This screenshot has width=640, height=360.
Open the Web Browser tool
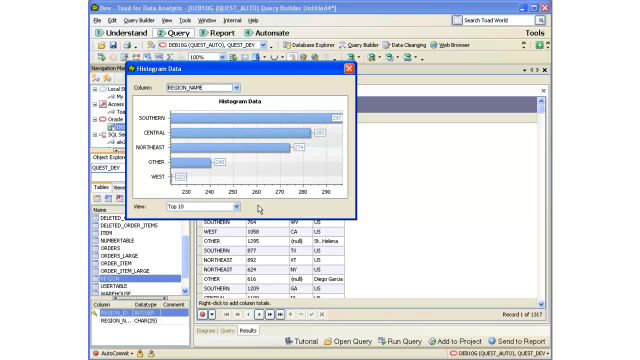coord(450,45)
